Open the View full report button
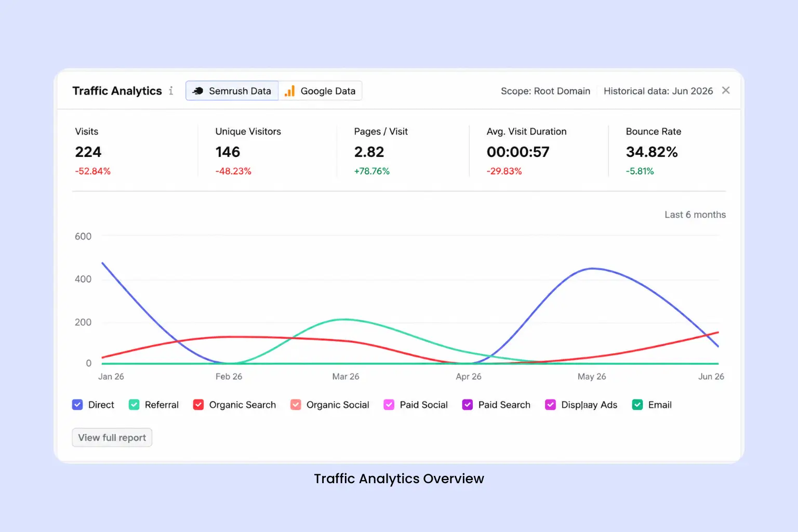 pyautogui.click(x=112, y=437)
